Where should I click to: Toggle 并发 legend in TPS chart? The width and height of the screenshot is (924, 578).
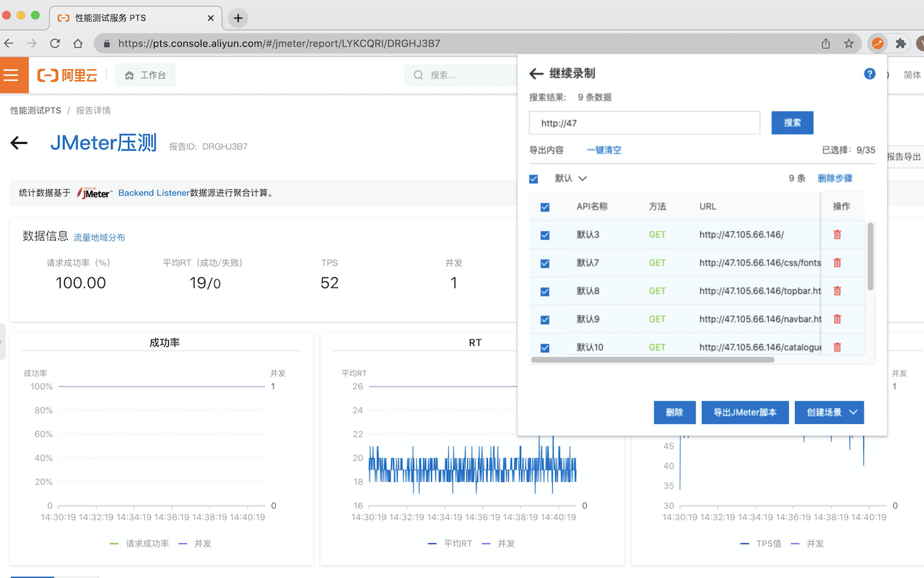click(x=807, y=543)
